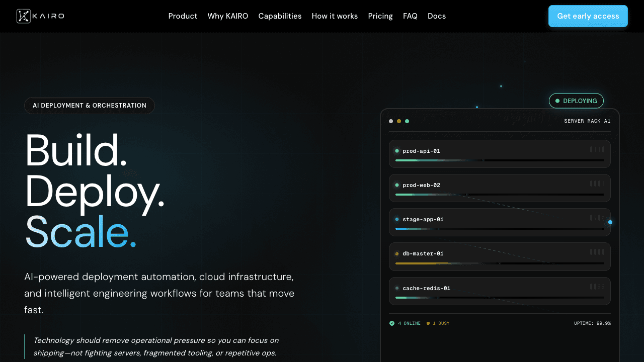The height and width of the screenshot is (362, 644).
Task: Select the UPTIME: 99.9% text
Action: [592, 323]
